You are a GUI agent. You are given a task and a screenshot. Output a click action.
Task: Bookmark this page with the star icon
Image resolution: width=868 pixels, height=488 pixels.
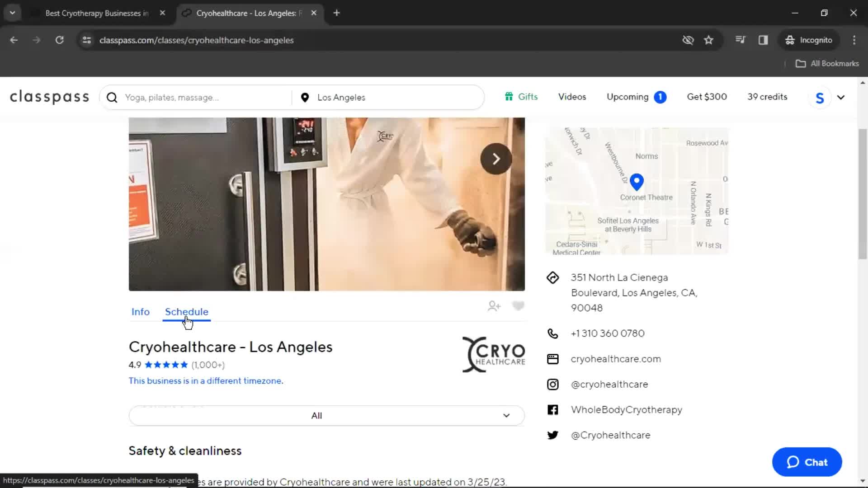(708, 40)
